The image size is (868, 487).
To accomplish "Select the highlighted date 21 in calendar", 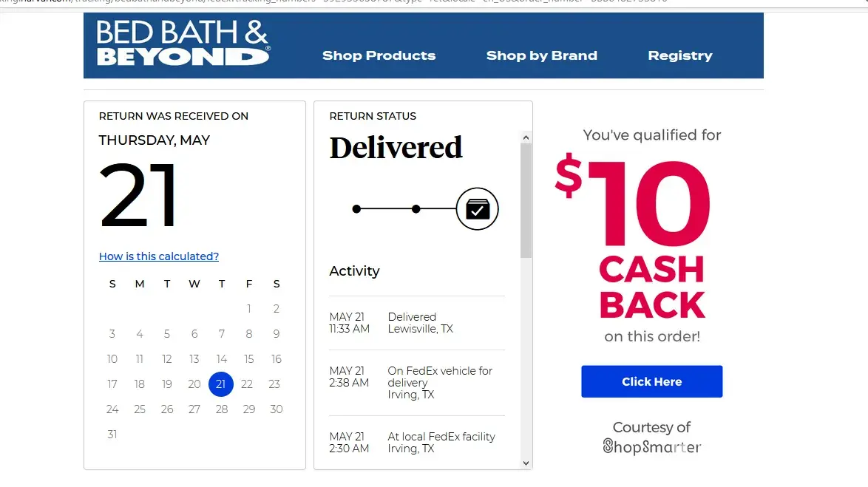I will click(x=221, y=384).
